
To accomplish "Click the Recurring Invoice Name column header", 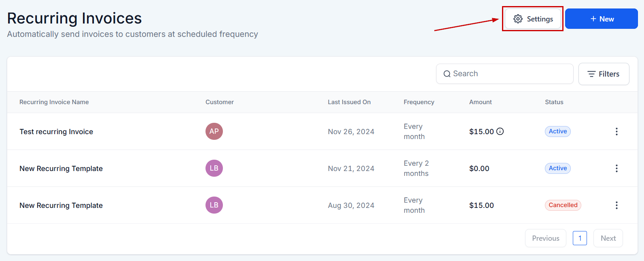I will click(54, 102).
